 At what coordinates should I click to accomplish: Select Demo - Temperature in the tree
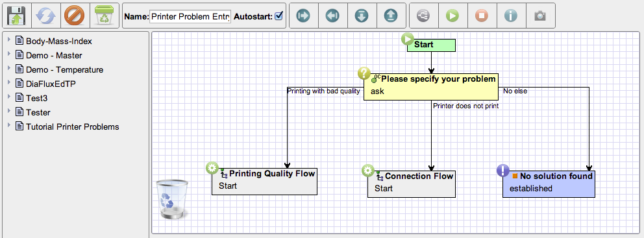(x=64, y=70)
